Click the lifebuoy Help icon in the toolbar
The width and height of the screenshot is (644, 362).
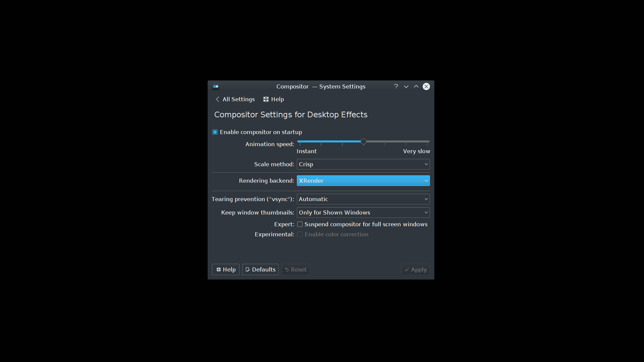266,99
